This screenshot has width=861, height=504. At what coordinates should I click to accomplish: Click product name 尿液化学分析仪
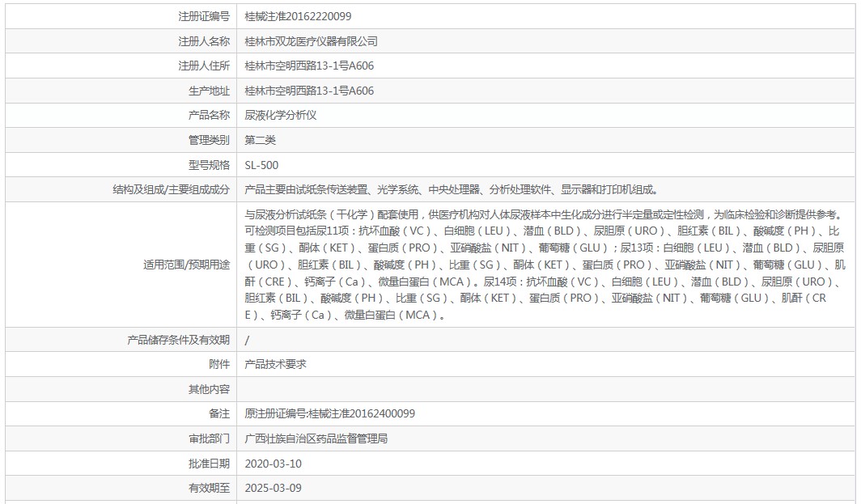[281, 116]
